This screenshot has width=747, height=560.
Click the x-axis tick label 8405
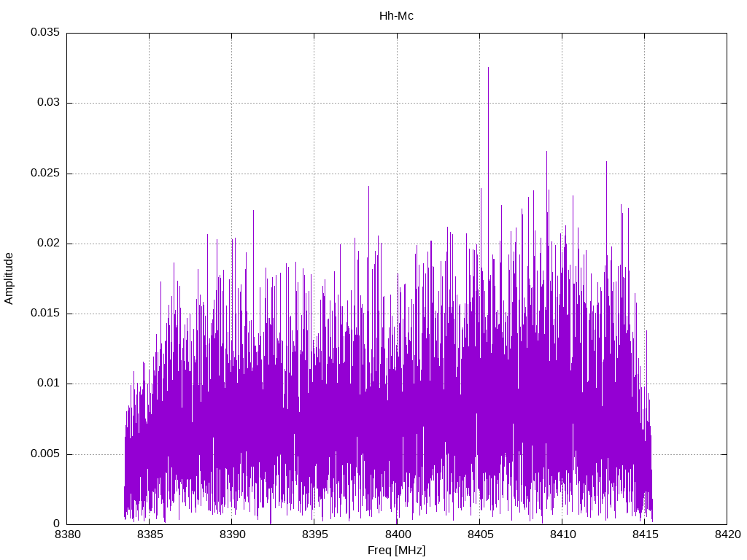pyautogui.click(x=480, y=534)
